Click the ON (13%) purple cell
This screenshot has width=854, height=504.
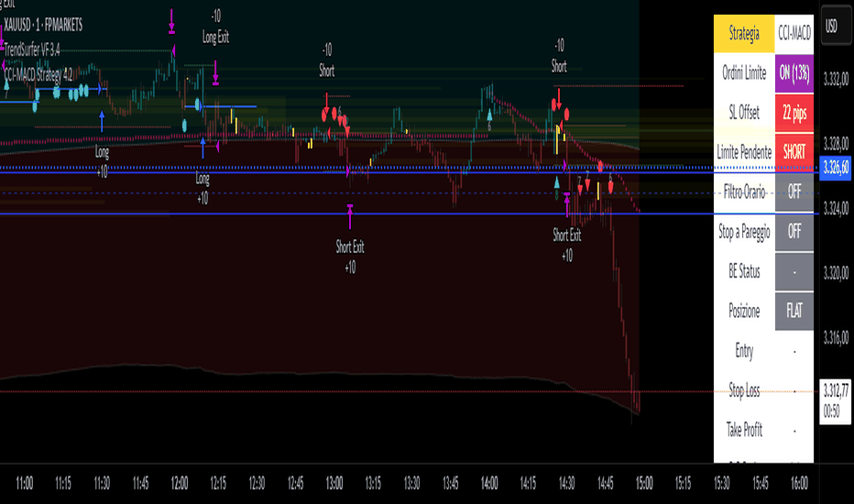point(794,73)
